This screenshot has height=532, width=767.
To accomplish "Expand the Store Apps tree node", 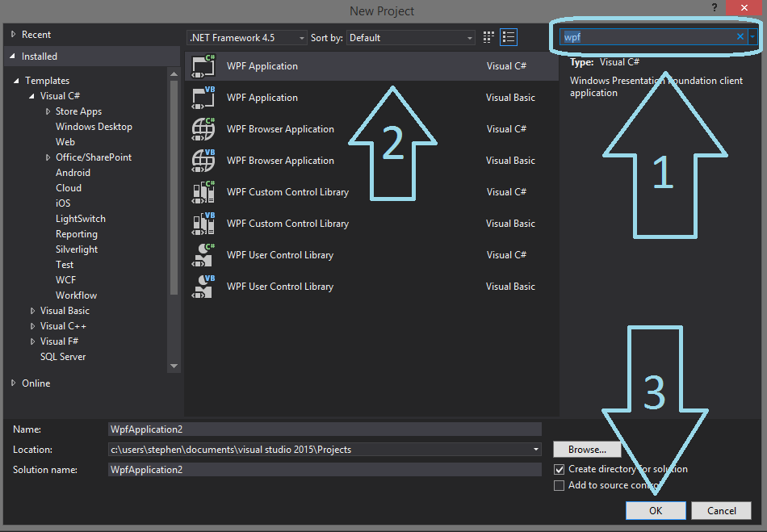I will 48,111.
